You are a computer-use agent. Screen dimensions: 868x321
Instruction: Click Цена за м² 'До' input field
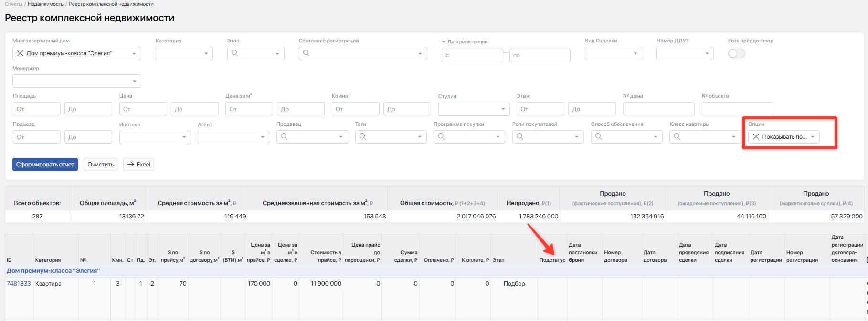[301, 109]
